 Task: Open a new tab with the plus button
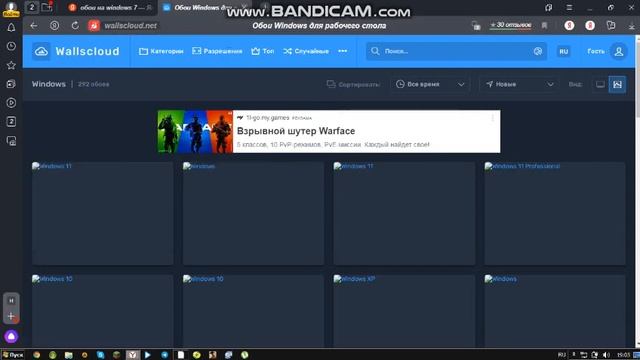(265, 7)
